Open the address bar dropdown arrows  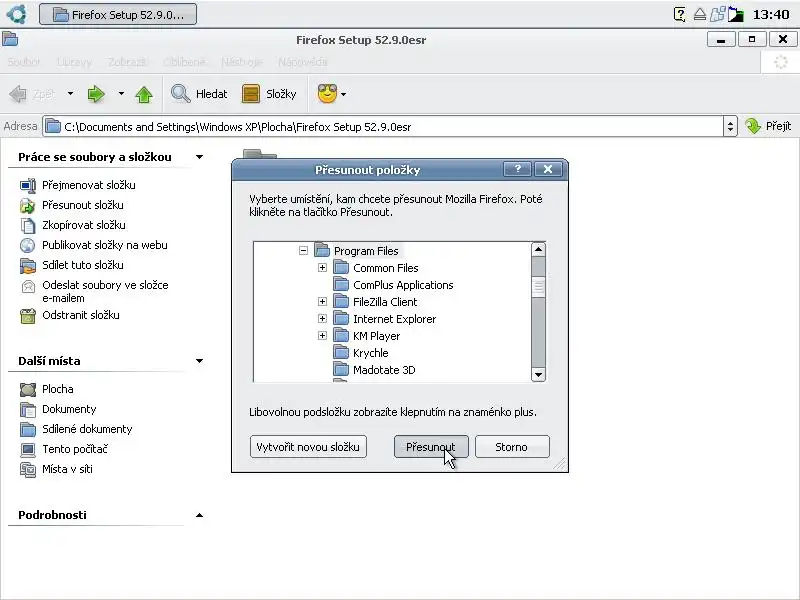tap(730, 127)
